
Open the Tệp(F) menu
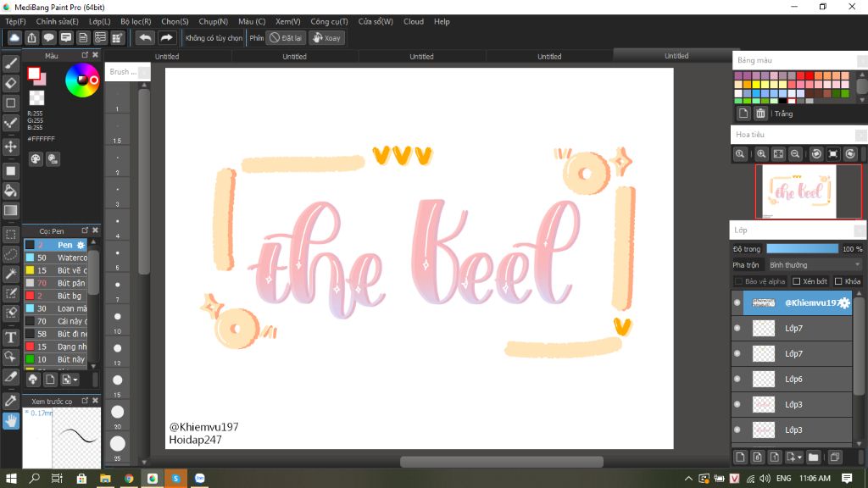tap(15, 21)
